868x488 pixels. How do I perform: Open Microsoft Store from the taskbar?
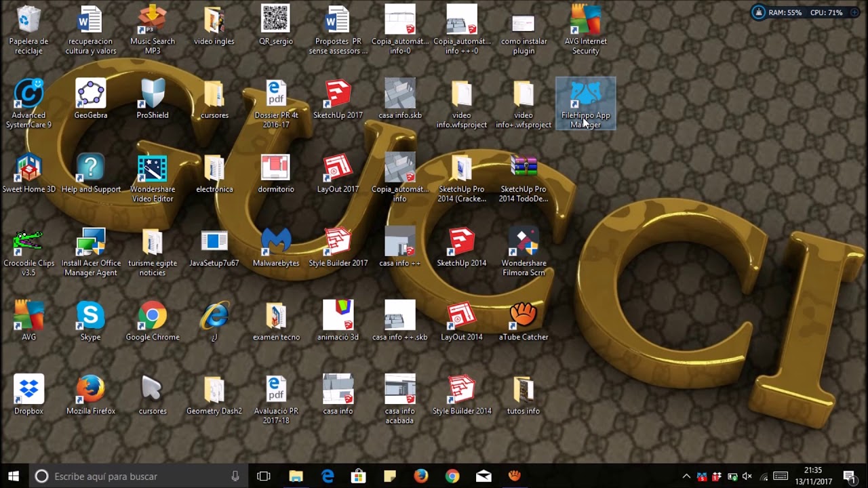(x=358, y=476)
